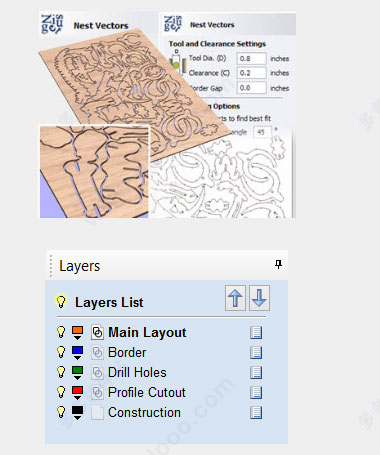Open the Border blue color dropdown
380x455 pixels.
point(77,353)
